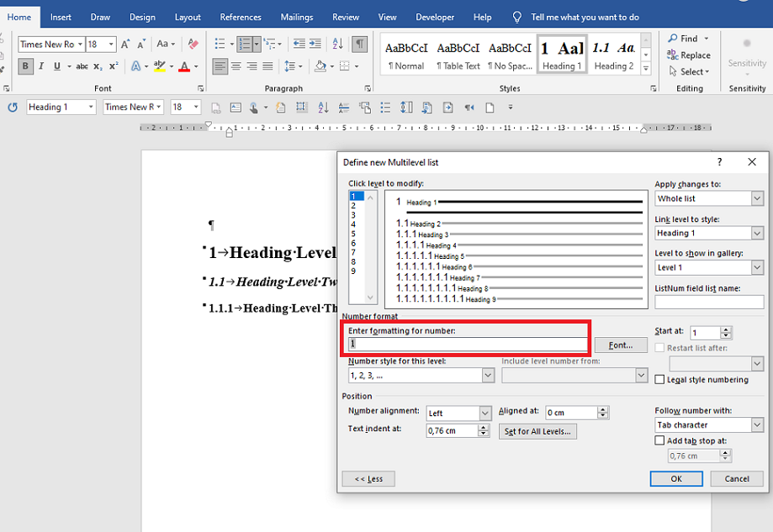The height and width of the screenshot is (532, 773).
Task: Open the References ribbon tab
Action: click(x=241, y=17)
